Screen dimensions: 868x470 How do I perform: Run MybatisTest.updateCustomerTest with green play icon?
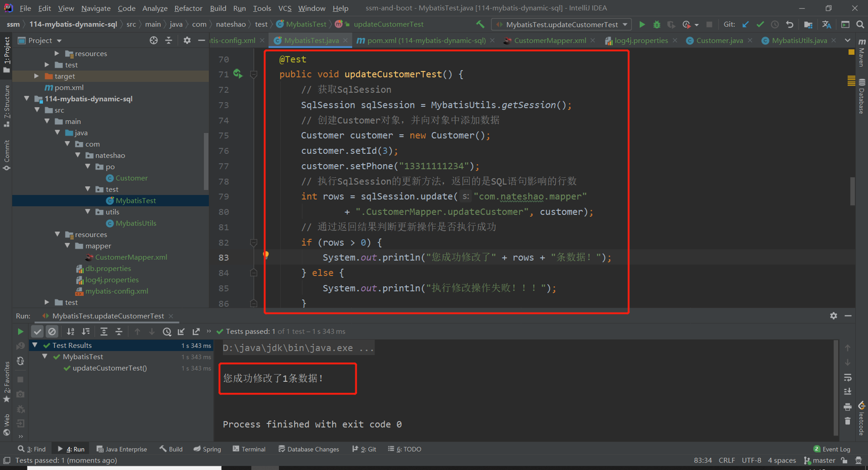pos(642,24)
